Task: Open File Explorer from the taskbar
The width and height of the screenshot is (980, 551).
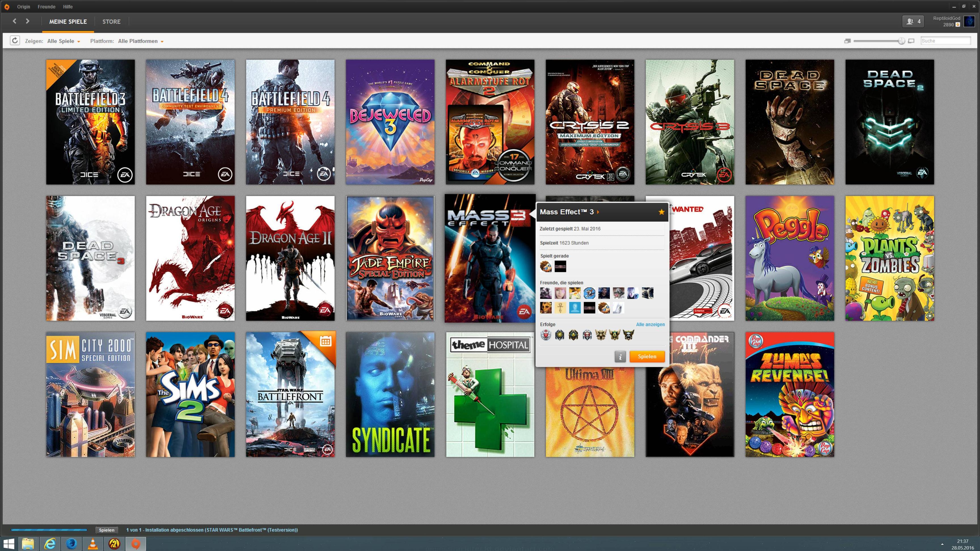Action: [28, 544]
